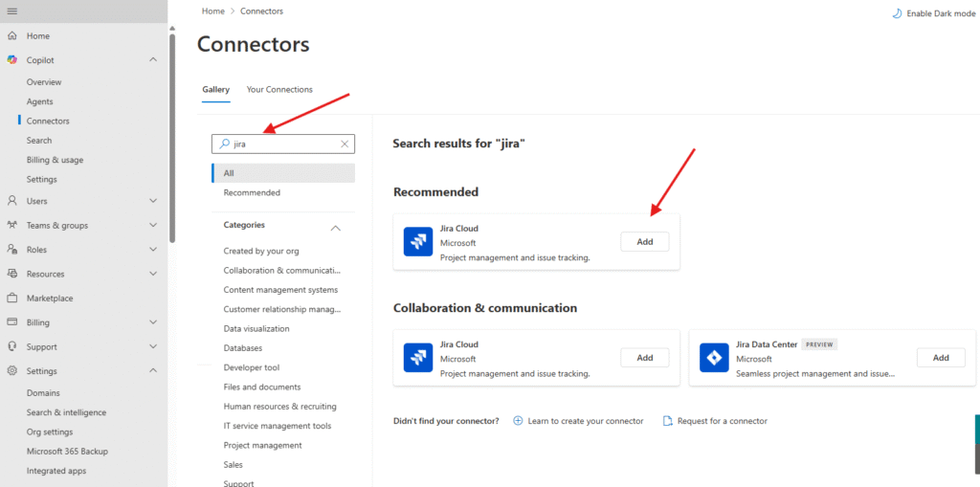Screen dimensions: 980x487
Task: Enable Dark mode
Action: 927,13
